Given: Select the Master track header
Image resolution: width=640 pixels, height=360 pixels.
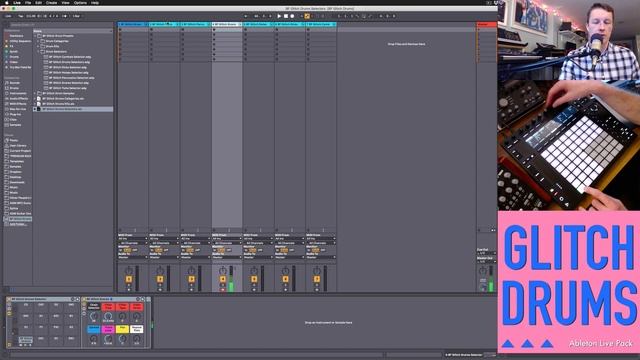Looking at the screenshot, I should 487,24.
